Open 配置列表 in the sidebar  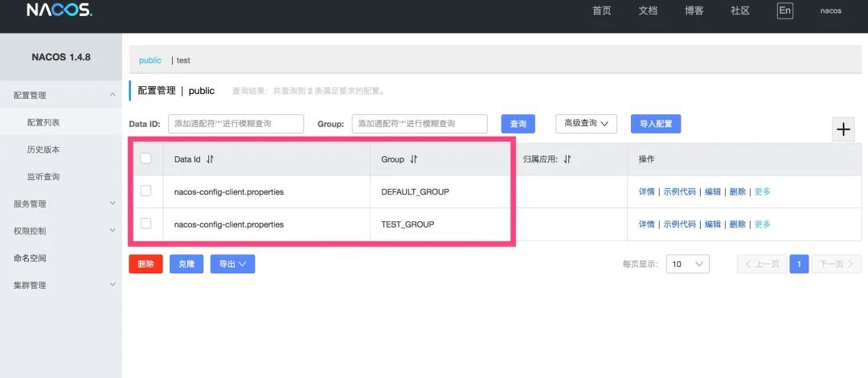coord(43,122)
